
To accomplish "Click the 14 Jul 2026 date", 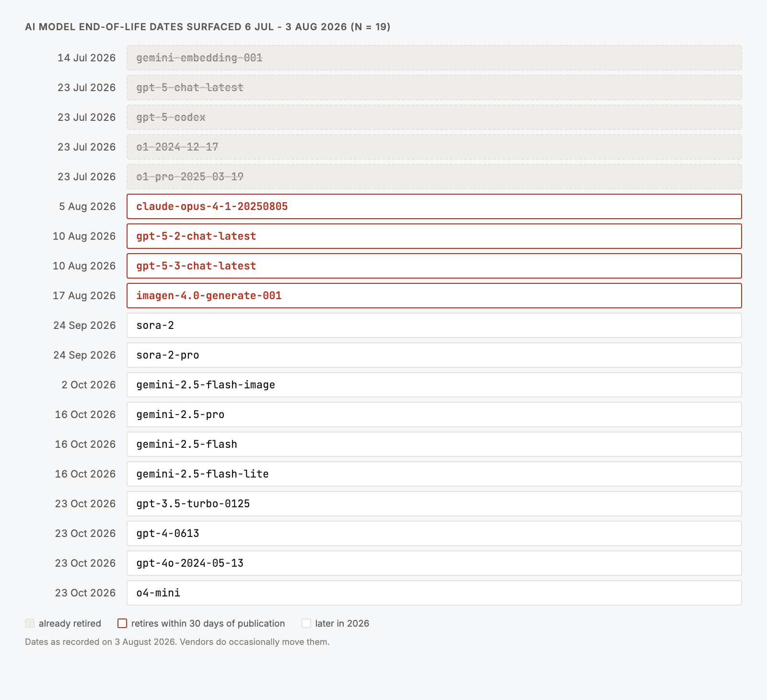I will pyautogui.click(x=87, y=58).
